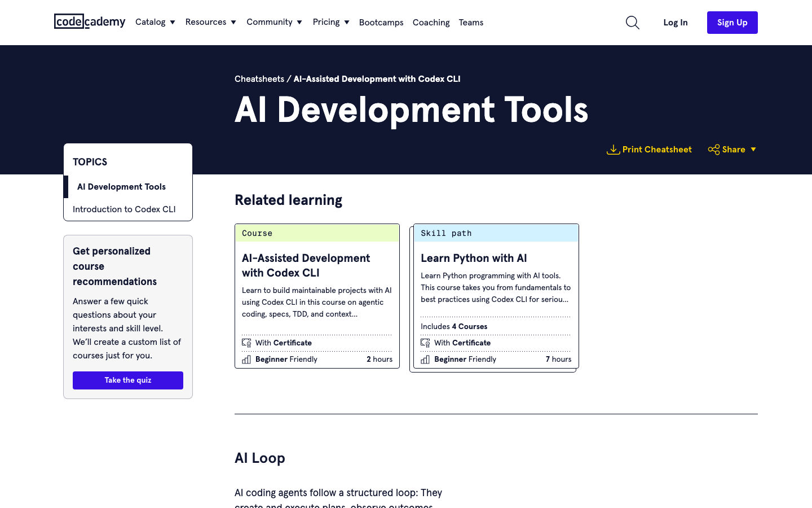
Task: Click "Includes 4 Courses" text
Action: (454, 326)
